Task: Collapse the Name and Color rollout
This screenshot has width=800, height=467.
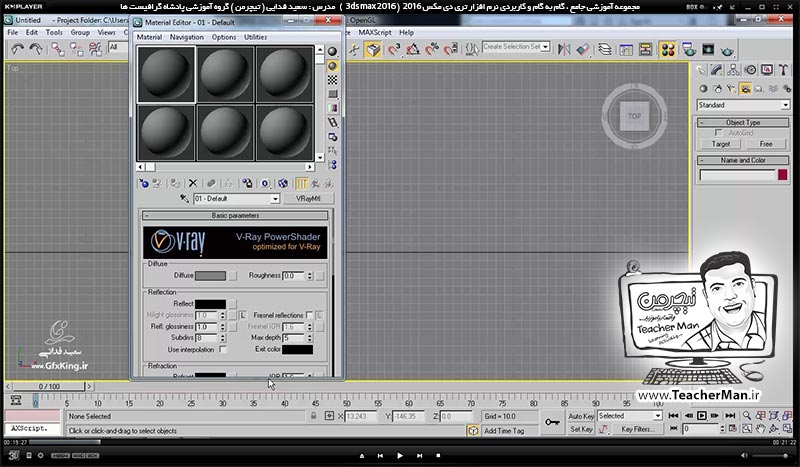Action: click(x=743, y=160)
